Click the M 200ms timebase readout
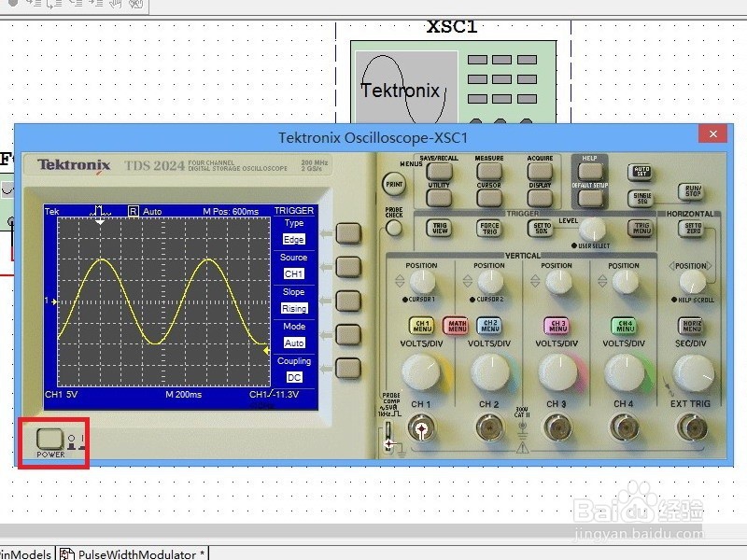Viewport: 747px width, 560px height. click(x=183, y=394)
